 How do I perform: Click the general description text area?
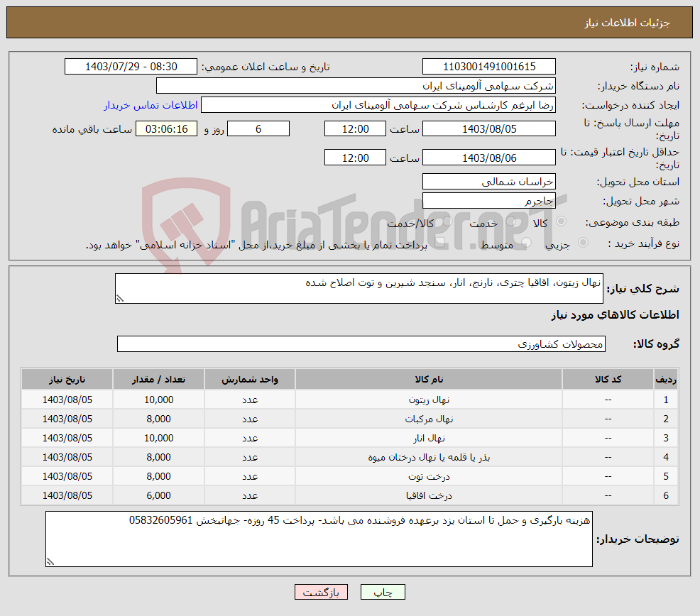point(359,288)
